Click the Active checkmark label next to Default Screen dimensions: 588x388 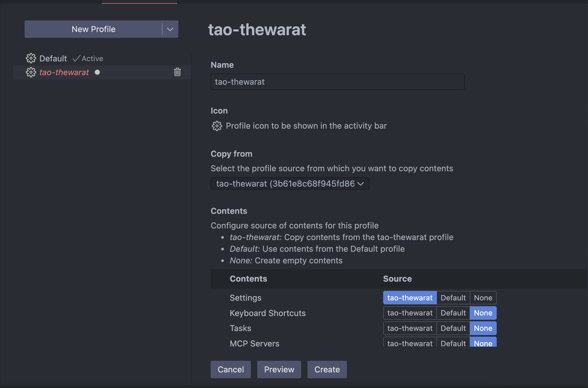(88, 58)
